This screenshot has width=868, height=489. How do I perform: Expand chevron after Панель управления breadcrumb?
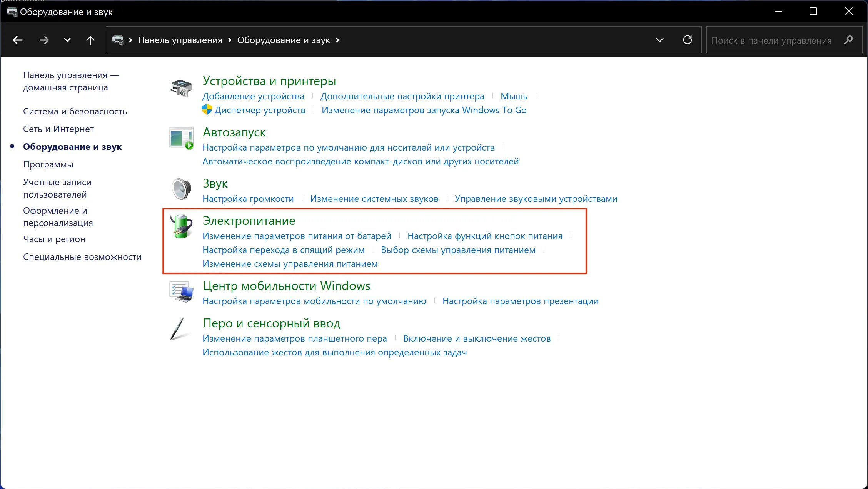[230, 40]
